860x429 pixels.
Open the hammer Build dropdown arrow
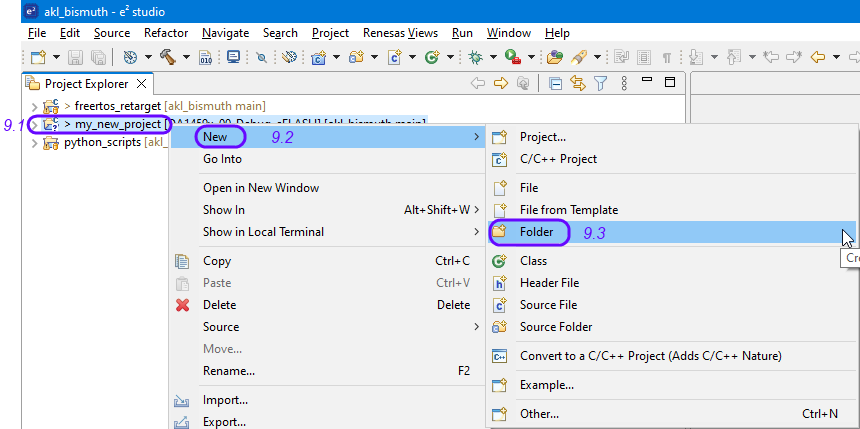186,57
